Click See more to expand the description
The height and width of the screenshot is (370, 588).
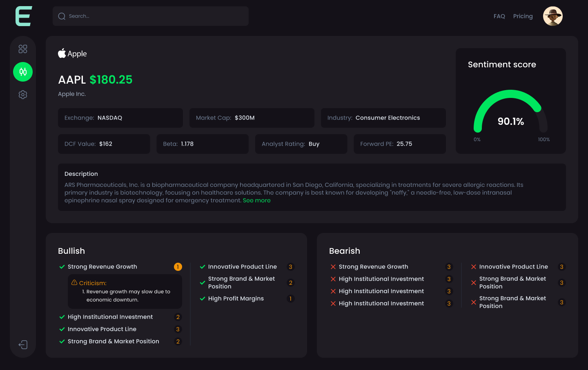point(256,200)
